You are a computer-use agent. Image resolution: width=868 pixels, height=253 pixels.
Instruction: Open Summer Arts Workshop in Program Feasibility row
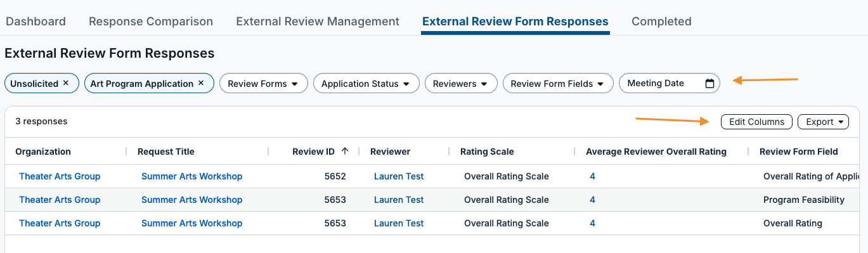tap(191, 200)
